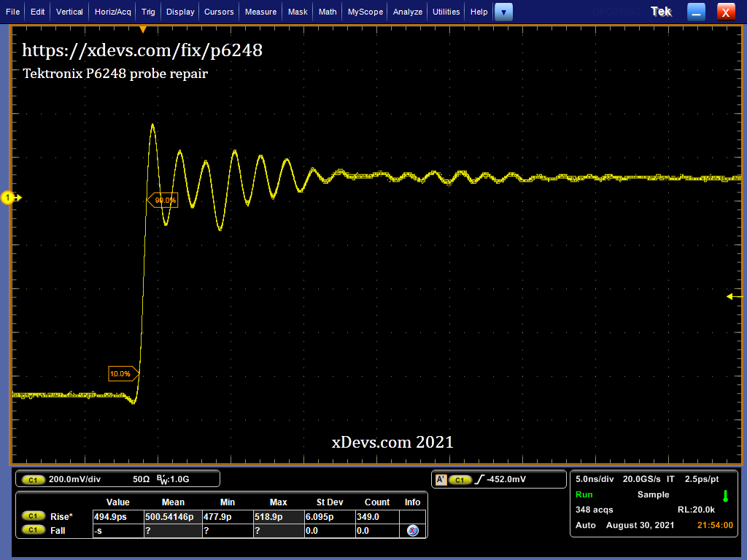The width and height of the screenshot is (747, 560).
Task: Click the Tek logo in title bar
Action: 661,12
